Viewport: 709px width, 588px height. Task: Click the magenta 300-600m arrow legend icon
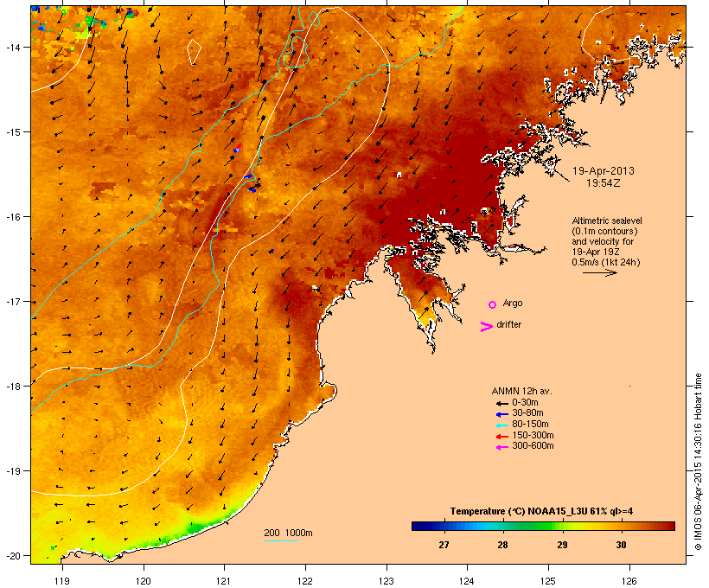[x=501, y=447]
